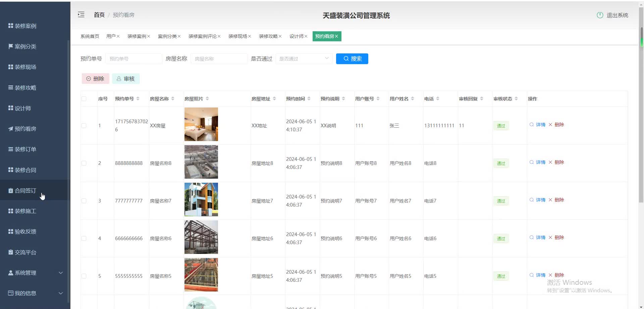Close the 设计师 tab via X icon
Viewport: 644px width, 309px height.
pyautogui.click(x=306, y=36)
